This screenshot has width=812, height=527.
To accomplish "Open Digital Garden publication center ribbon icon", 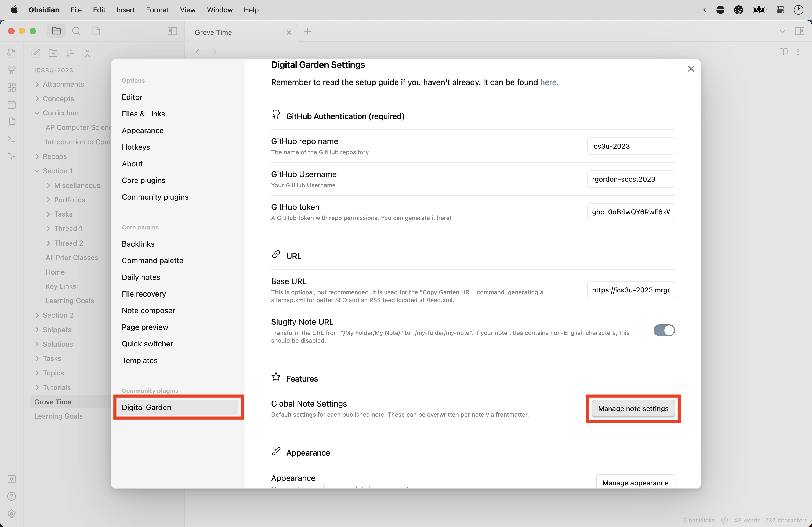I will click(x=11, y=156).
